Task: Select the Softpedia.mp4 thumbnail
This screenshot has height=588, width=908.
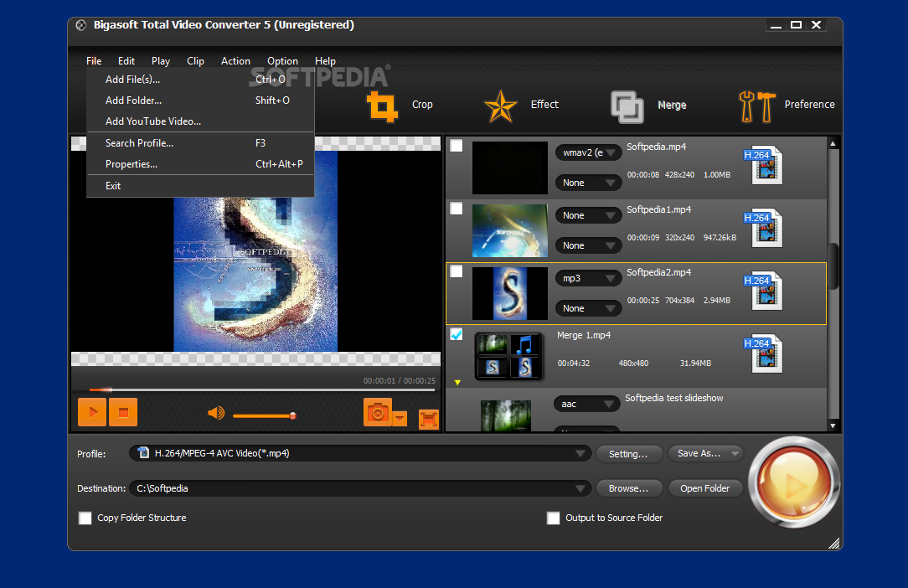Action: coord(509,168)
